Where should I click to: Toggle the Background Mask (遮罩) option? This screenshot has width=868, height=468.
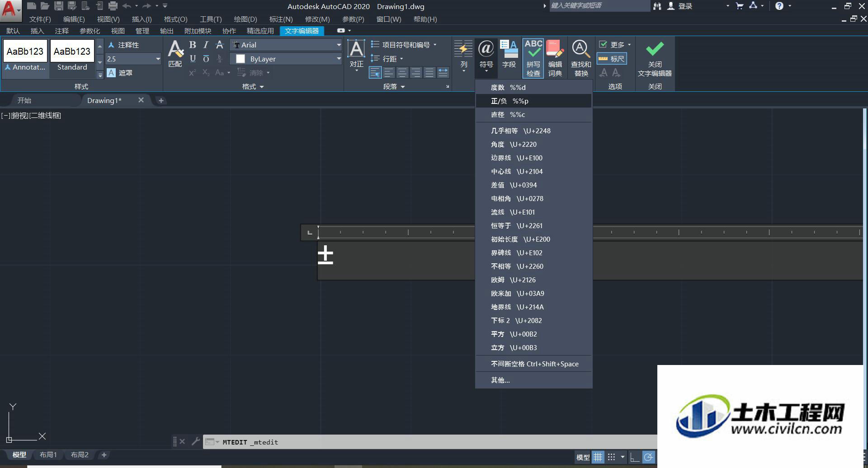tap(120, 73)
